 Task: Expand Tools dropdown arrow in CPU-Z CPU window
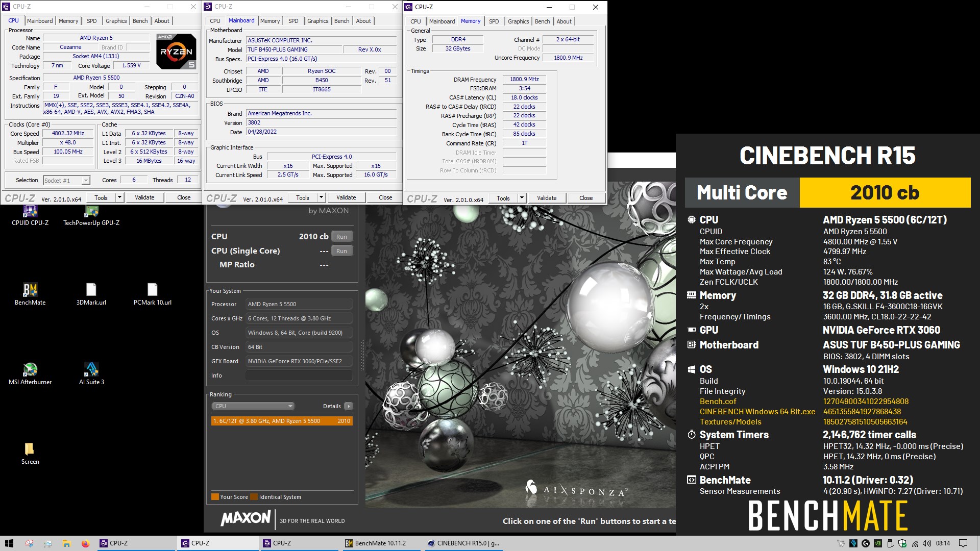click(119, 197)
